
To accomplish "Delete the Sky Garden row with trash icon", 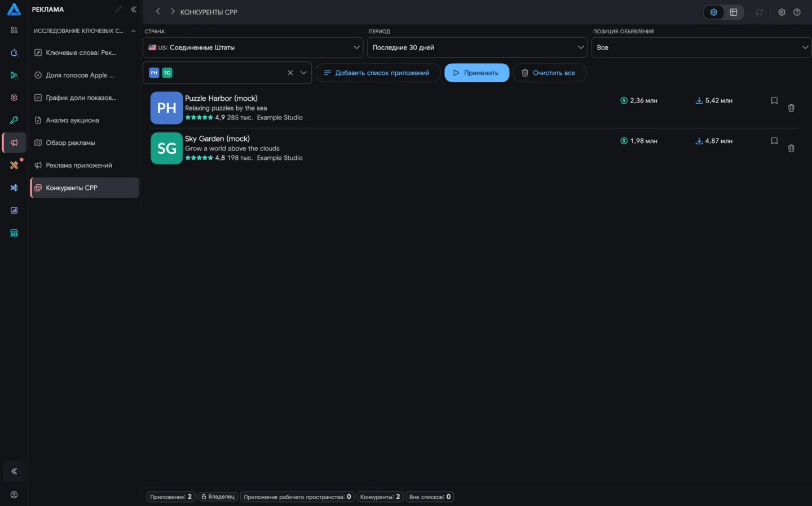I will 791,148.
